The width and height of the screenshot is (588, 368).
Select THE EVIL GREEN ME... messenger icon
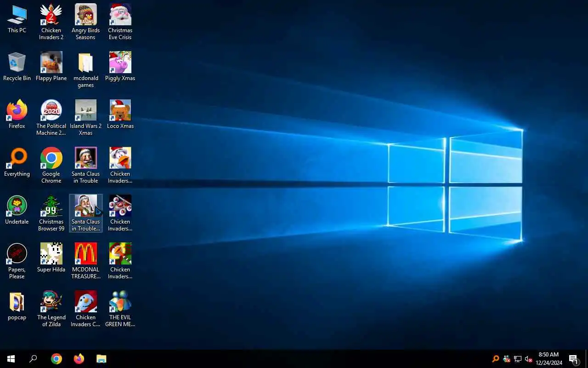(x=120, y=309)
